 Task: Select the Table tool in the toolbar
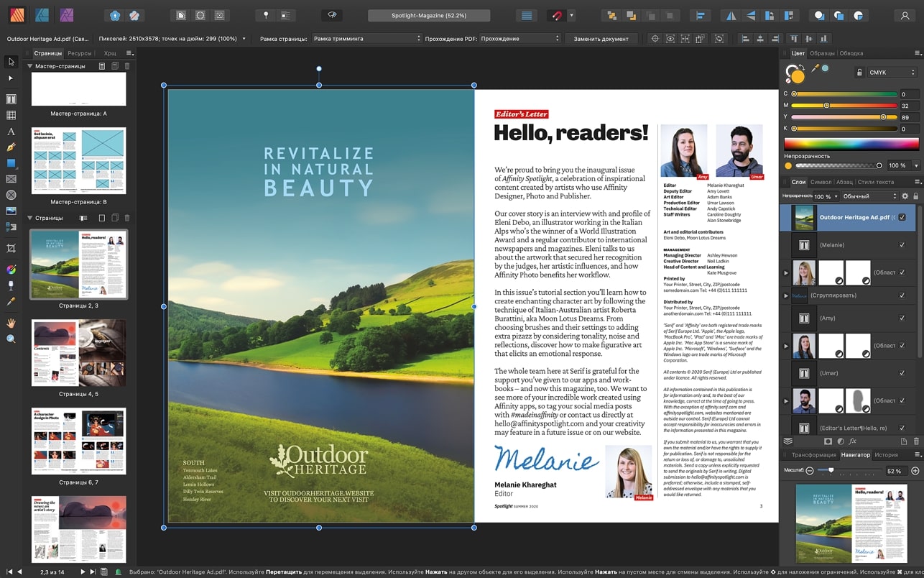point(11,115)
